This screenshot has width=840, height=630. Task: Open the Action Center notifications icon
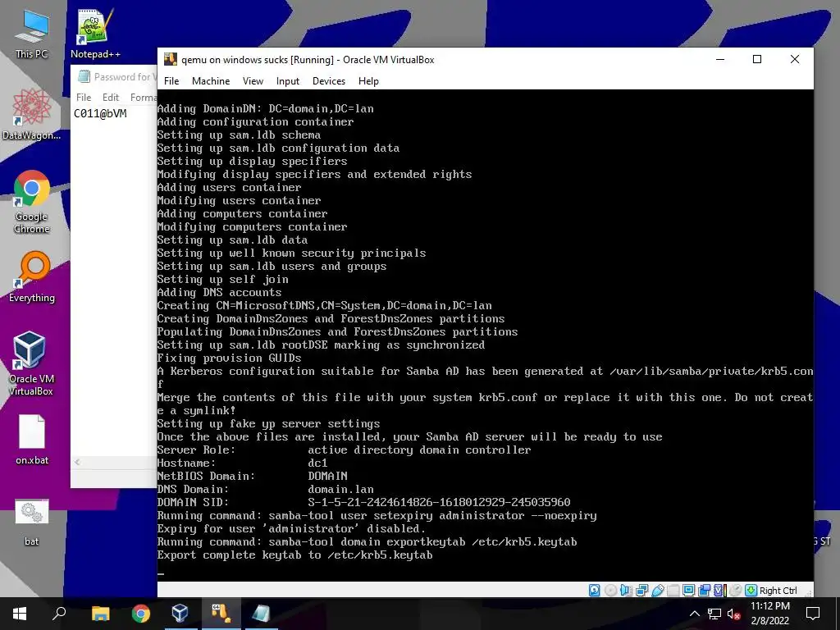pos(813,614)
